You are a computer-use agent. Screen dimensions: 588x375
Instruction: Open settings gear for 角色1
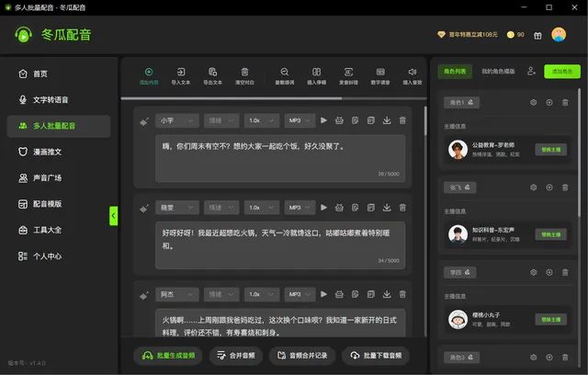533,102
